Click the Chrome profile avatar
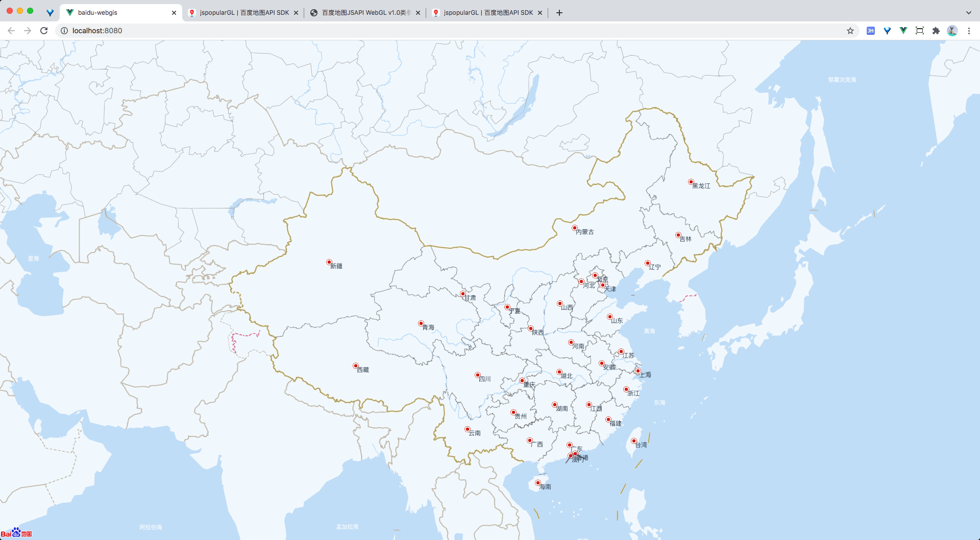The width and height of the screenshot is (980, 540). pos(952,31)
